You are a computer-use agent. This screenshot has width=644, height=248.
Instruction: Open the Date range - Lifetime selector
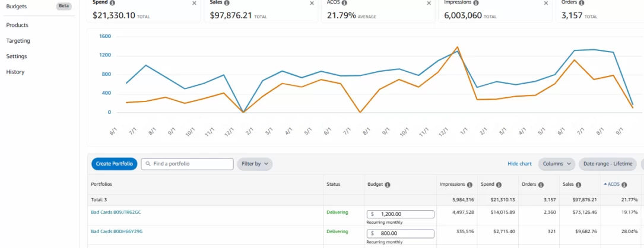coord(607,164)
